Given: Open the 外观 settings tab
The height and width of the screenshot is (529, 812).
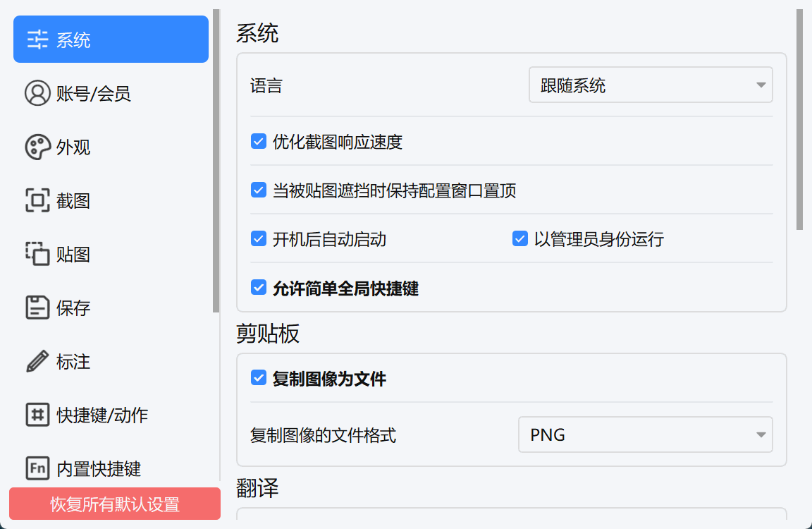Looking at the screenshot, I should [73, 147].
